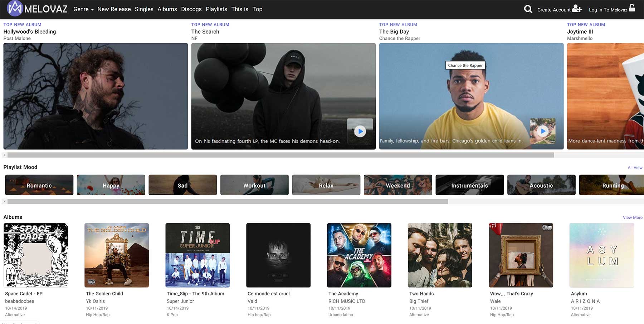
Task: Open the Space Cadet EP album cover
Action: (x=36, y=255)
